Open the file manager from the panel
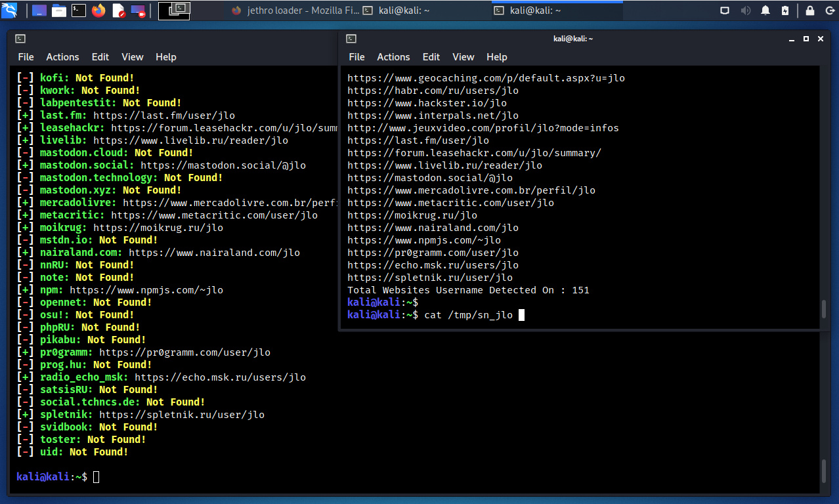839x504 pixels. coord(59,10)
